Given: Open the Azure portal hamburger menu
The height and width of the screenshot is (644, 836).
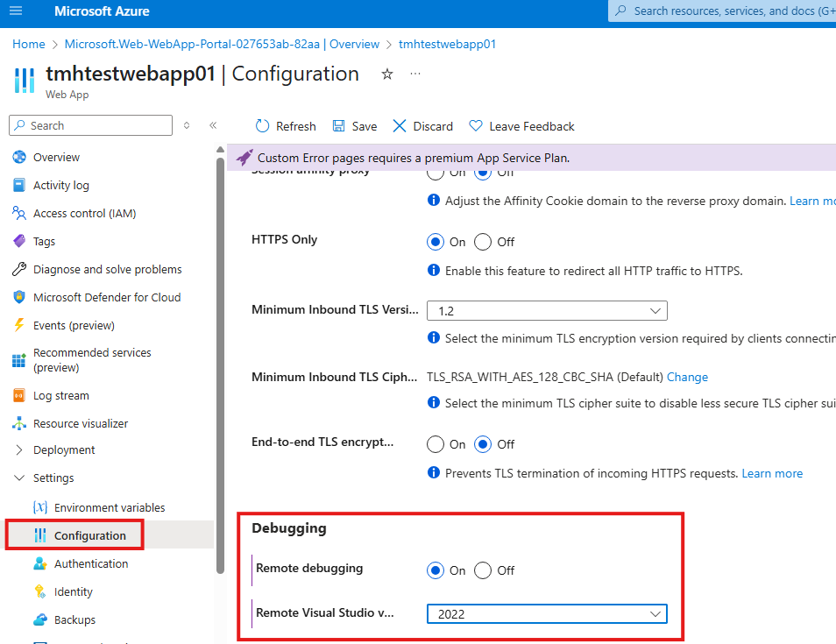Looking at the screenshot, I should [x=16, y=11].
